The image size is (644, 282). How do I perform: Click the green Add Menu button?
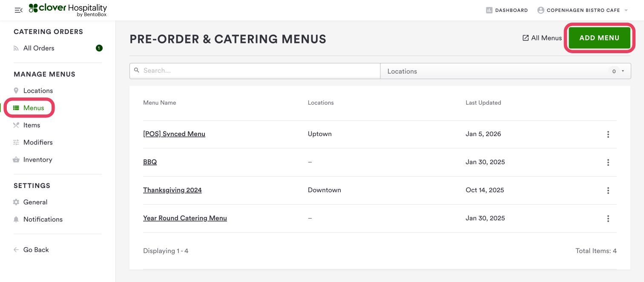click(x=599, y=38)
